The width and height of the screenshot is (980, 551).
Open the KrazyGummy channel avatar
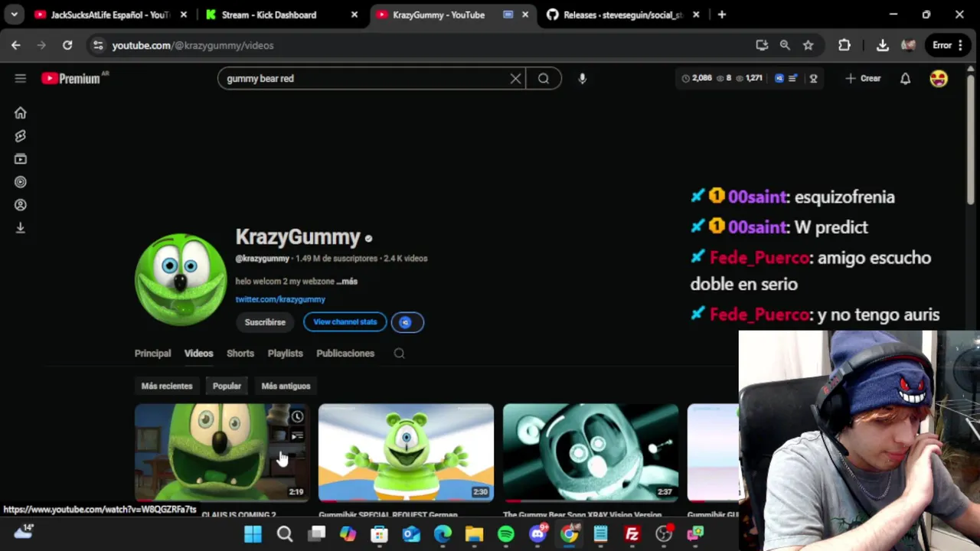coord(181,279)
